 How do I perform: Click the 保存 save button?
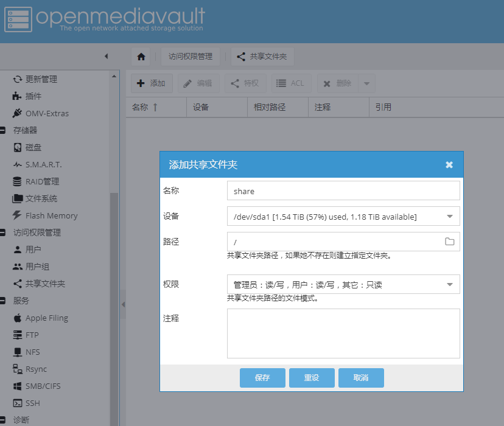[262, 377]
